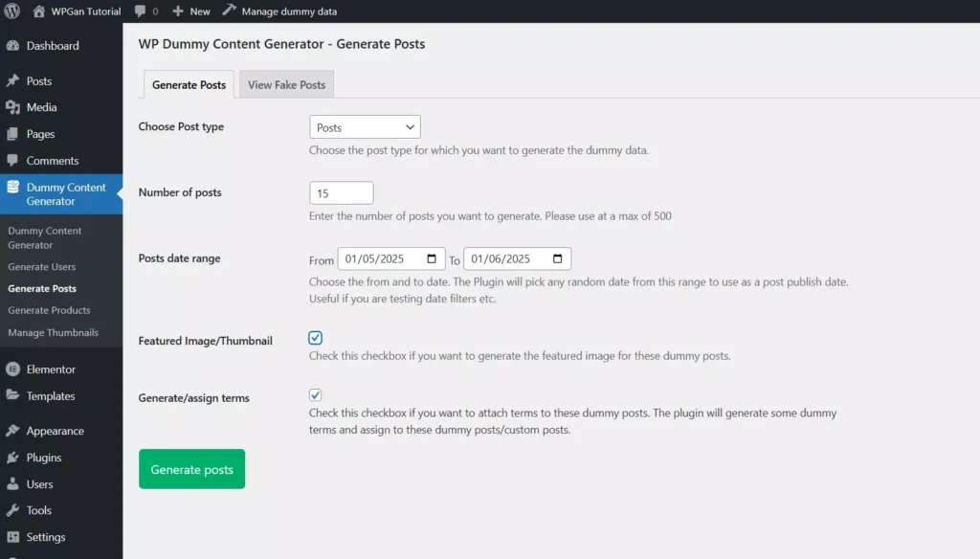
Task: Click the Templates folder icon
Action: click(12, 395)
